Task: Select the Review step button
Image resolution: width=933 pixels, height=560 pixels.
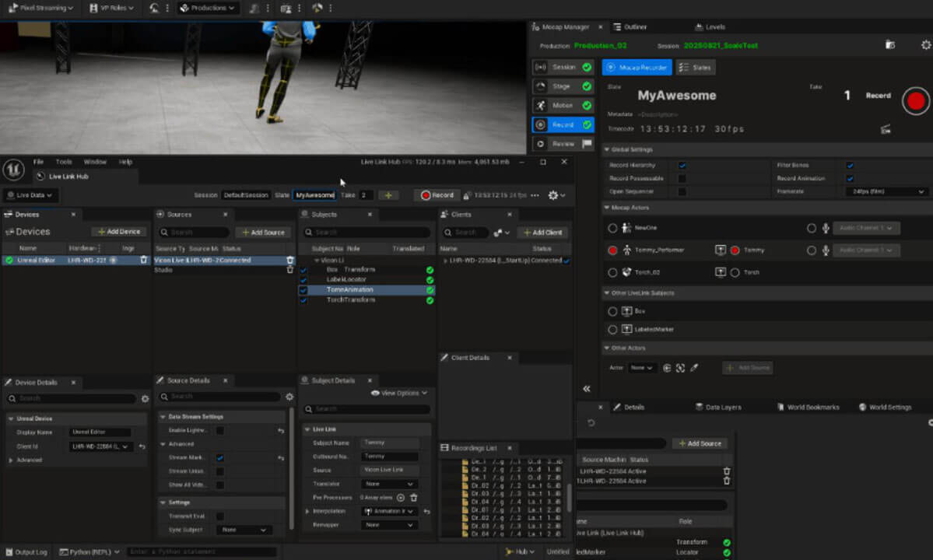Action: [563, 143]
